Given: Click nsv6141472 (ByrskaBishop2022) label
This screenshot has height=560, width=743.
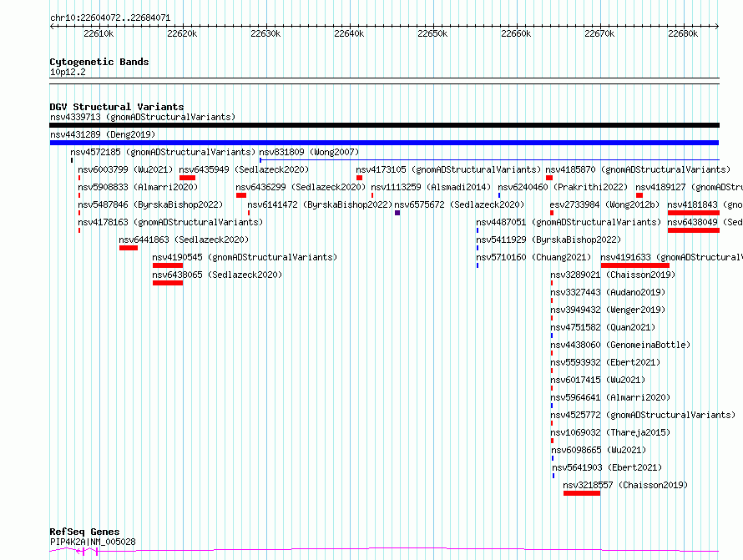Looking at the screenshot, I should [x=320, y=204].
